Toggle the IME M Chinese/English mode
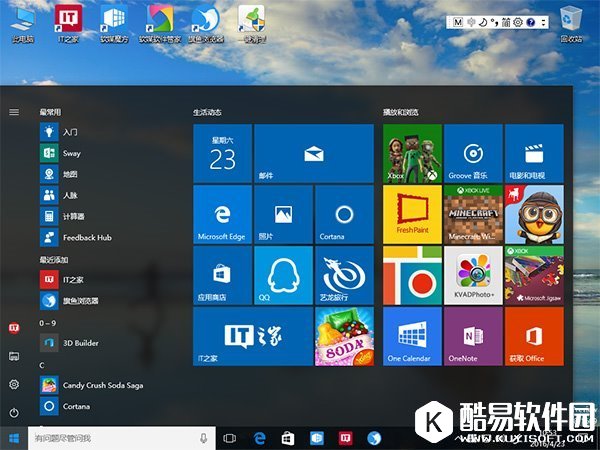The image size is (600, 450). [x=458, y=22]
